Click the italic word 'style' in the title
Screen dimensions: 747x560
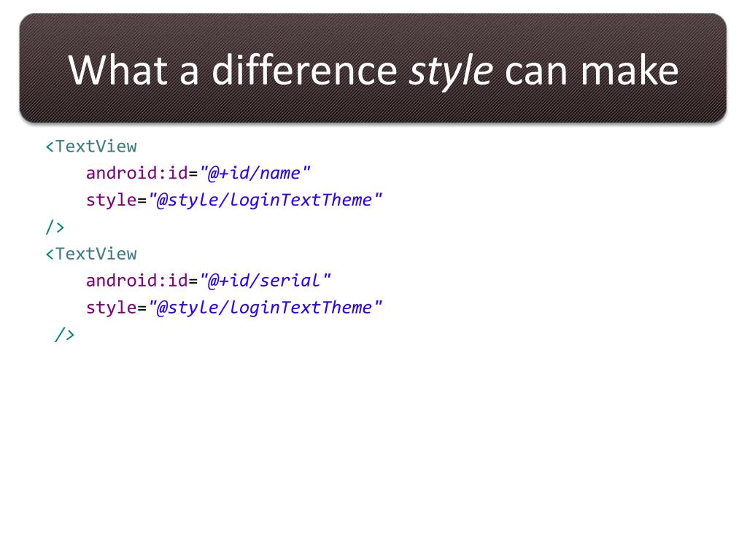[451, 71]
